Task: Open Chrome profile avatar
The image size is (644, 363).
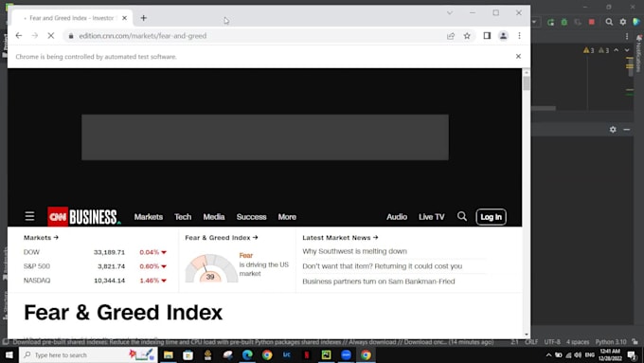Action: pyautogui.click(x=503, y=36)
